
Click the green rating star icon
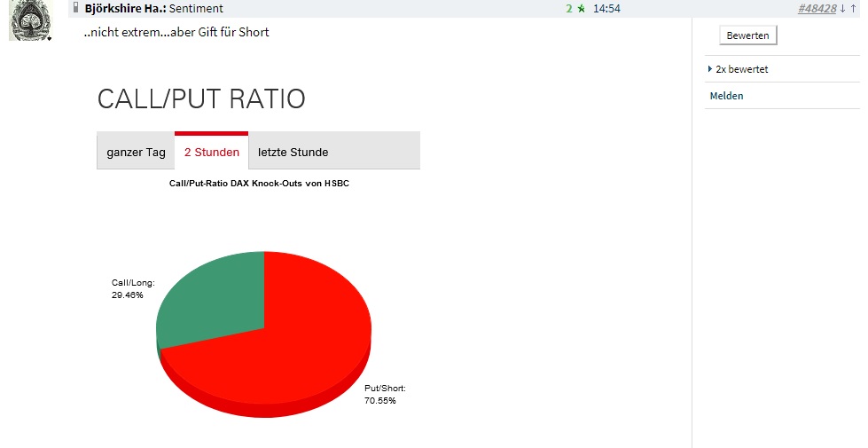[581, 9]
